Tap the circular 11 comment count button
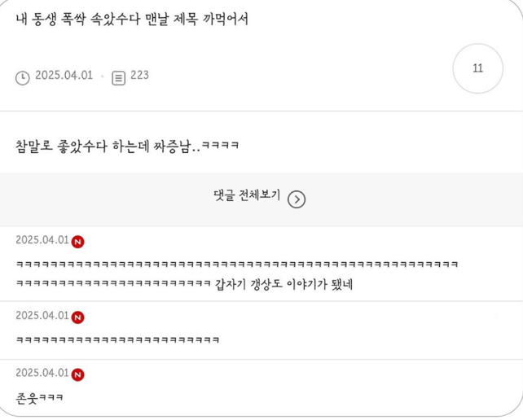Image resolution: width=523 pixels, height=420 pixels. [477, 68]
